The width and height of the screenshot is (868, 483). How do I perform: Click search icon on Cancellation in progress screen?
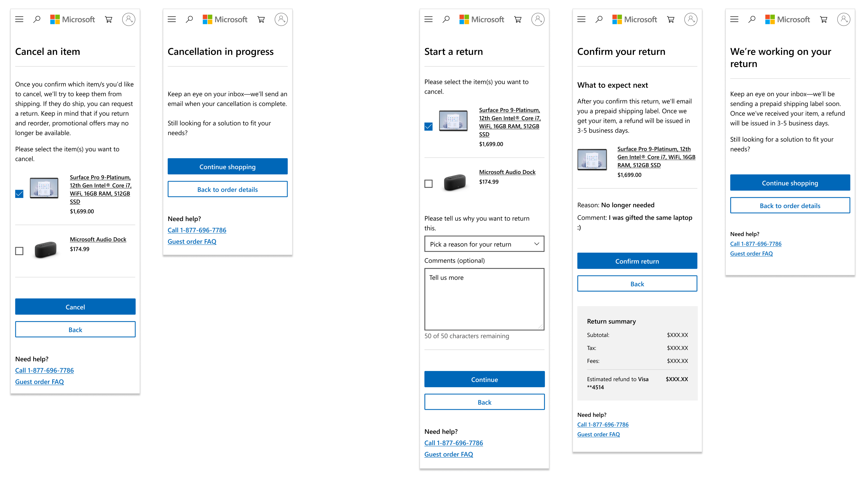coord(189,19)
